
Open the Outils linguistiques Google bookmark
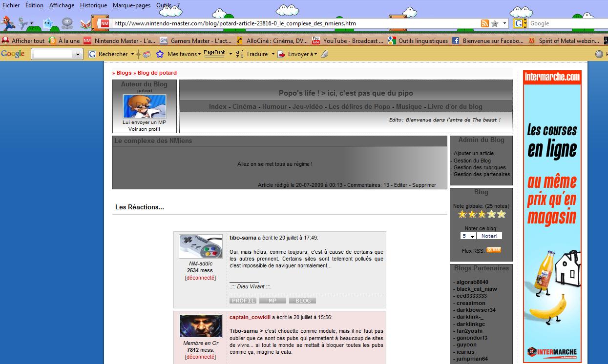418,41
